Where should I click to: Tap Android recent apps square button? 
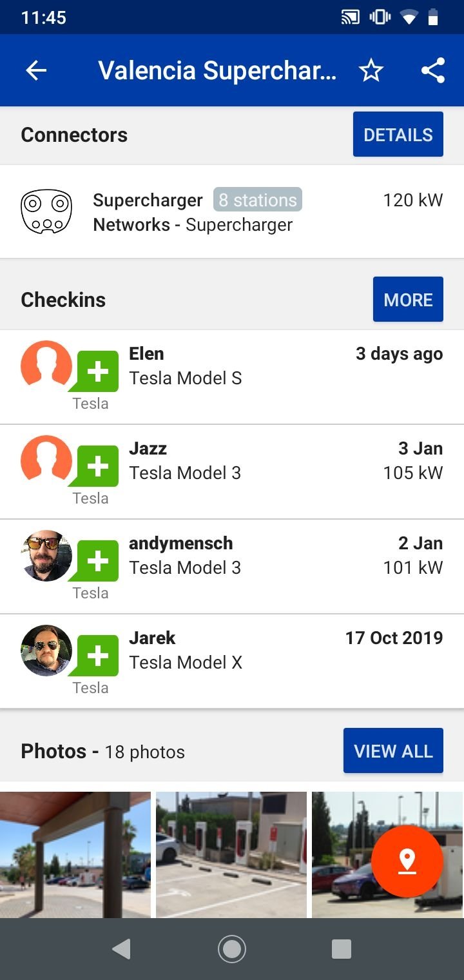341,949
